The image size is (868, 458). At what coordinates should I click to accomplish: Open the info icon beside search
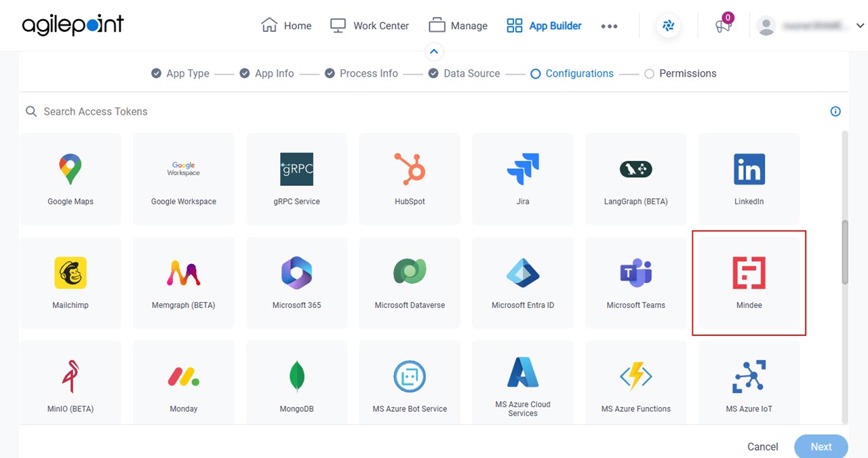tap(835, 111)
